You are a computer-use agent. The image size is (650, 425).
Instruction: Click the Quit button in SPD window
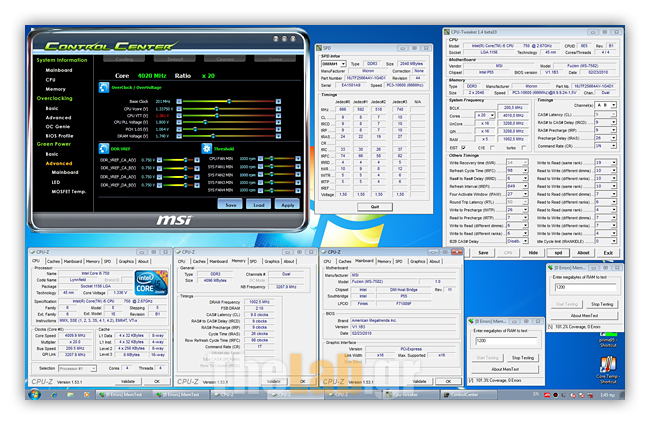(x=374, y=205)
